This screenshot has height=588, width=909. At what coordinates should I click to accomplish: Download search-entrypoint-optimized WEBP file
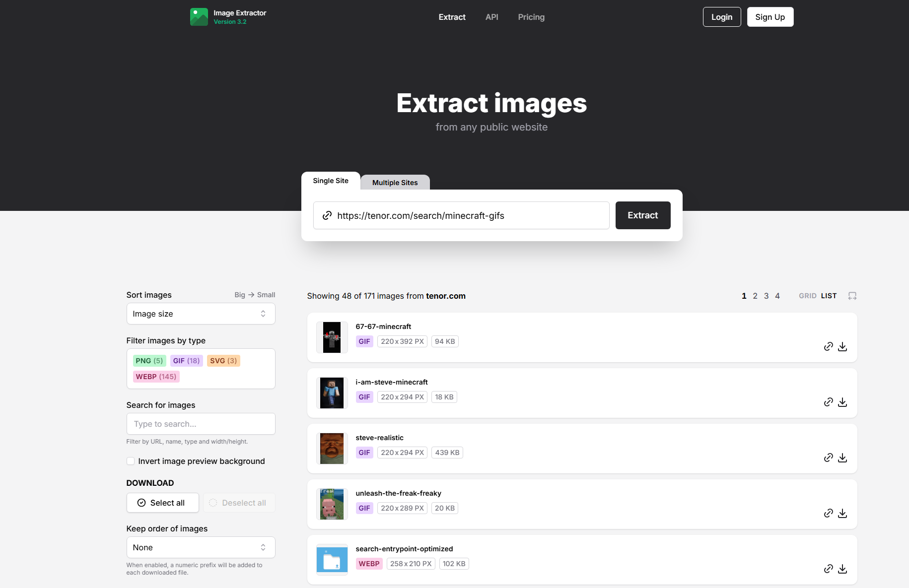[x=842, y=569]
